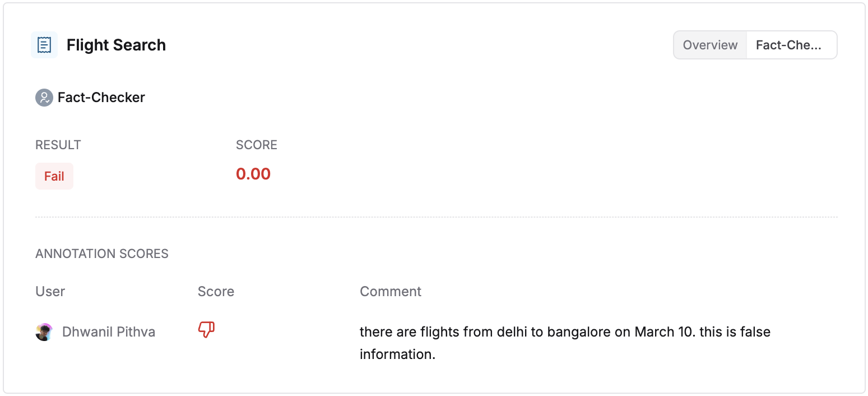Click the SCORE field label
The image size is (868, 396).
[257, 145]
